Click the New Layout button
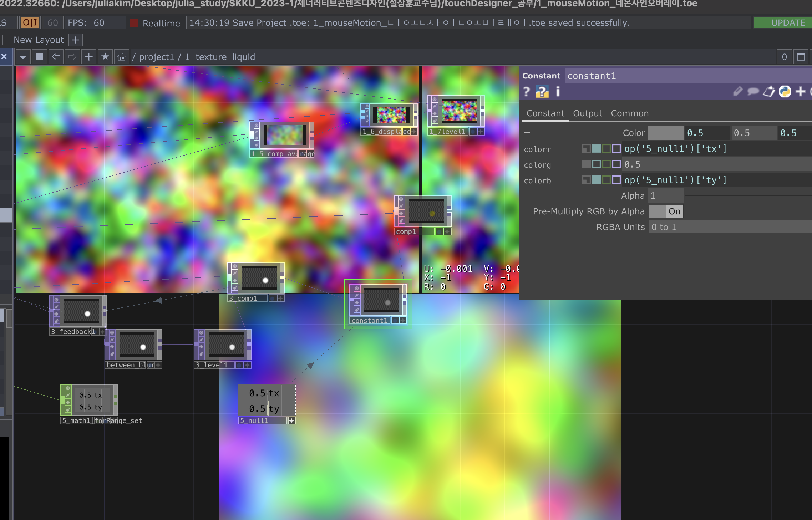 point(39,40)
